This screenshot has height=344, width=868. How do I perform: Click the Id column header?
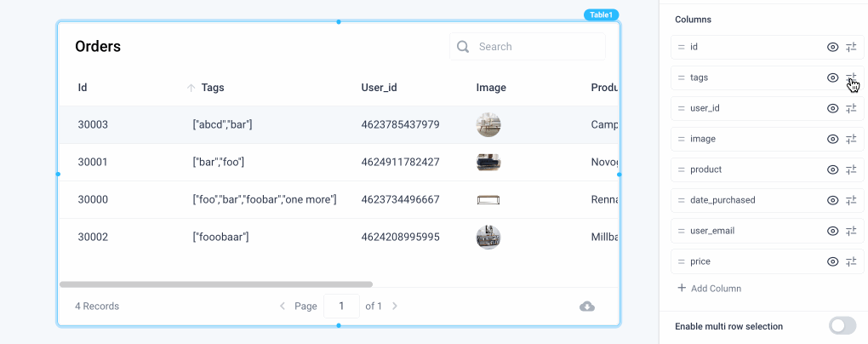82,88
